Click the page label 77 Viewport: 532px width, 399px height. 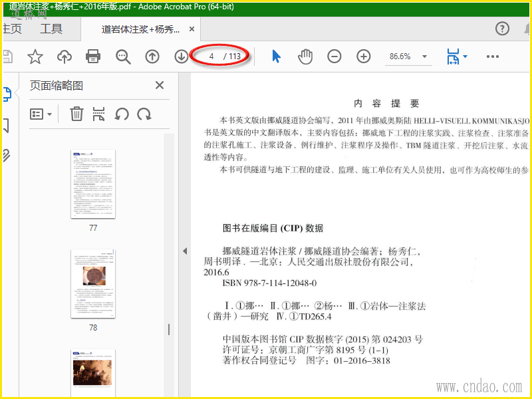(93, 228)
